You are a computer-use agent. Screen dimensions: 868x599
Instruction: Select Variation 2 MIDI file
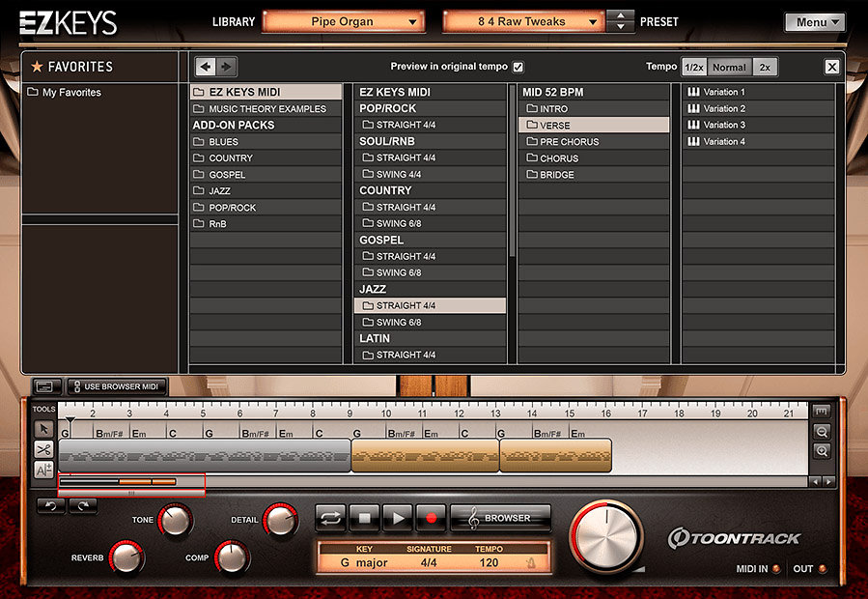(758, 108)
